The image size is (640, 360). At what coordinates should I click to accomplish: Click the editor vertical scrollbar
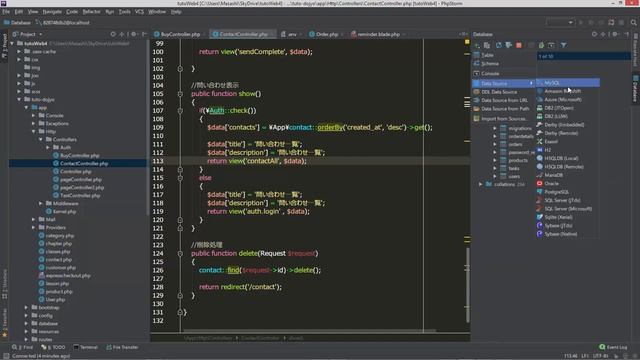click(467, 284)
